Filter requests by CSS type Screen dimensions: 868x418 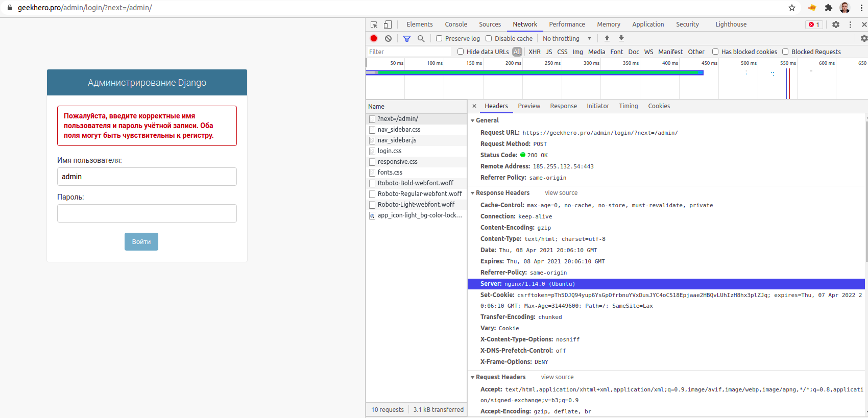click(562, 52)
